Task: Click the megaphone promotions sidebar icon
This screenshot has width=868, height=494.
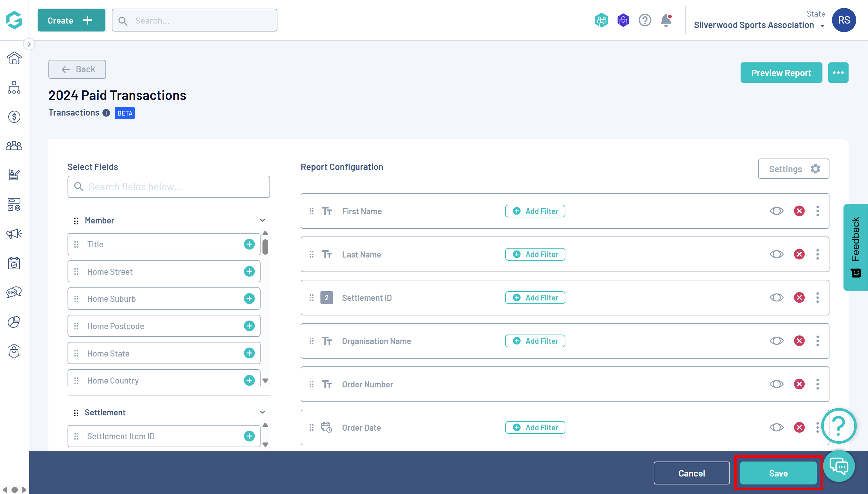Action: click(x=14, y=234)
